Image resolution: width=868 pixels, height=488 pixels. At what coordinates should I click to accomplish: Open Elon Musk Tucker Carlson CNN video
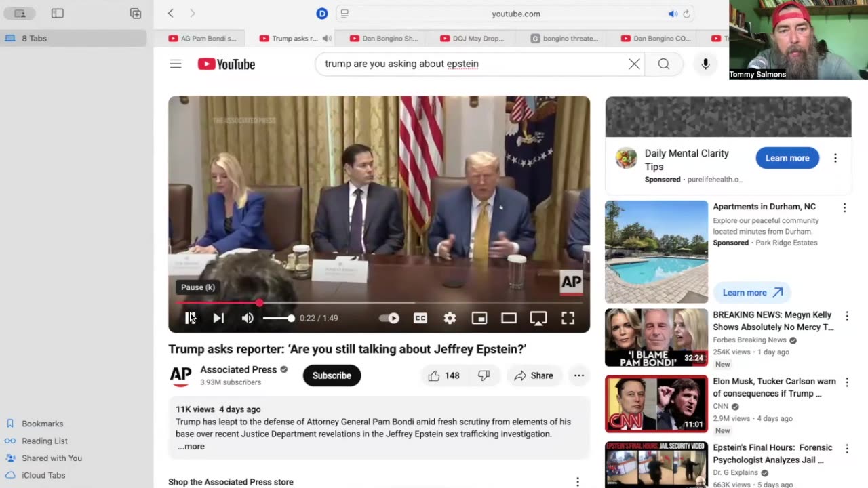click(x=656, y=404)
